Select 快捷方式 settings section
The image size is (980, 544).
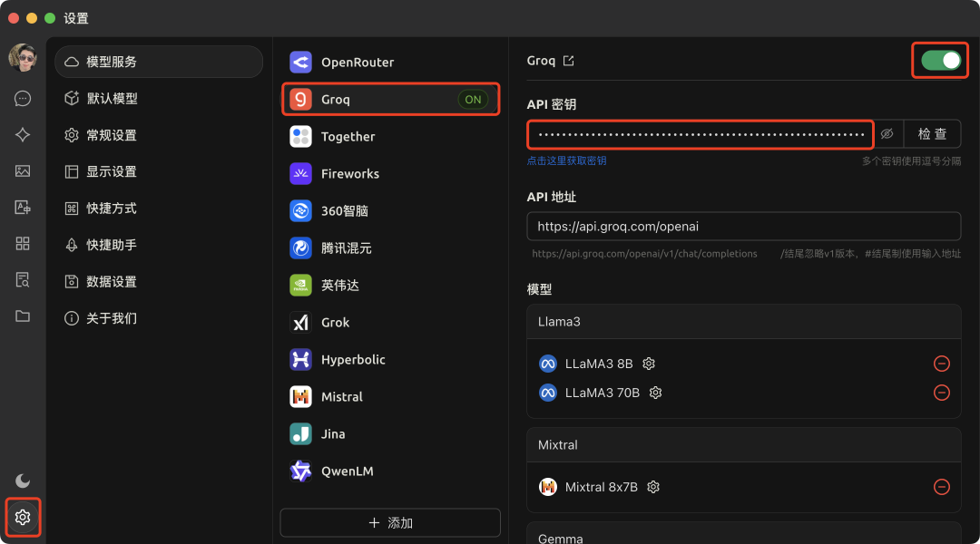point(159,209)
